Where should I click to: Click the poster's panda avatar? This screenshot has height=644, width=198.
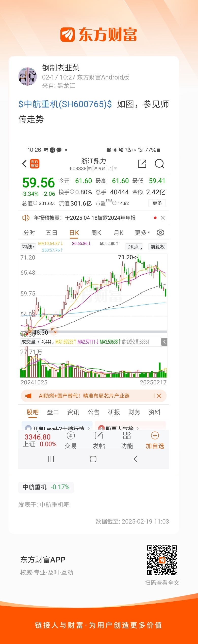pos(28,76)
